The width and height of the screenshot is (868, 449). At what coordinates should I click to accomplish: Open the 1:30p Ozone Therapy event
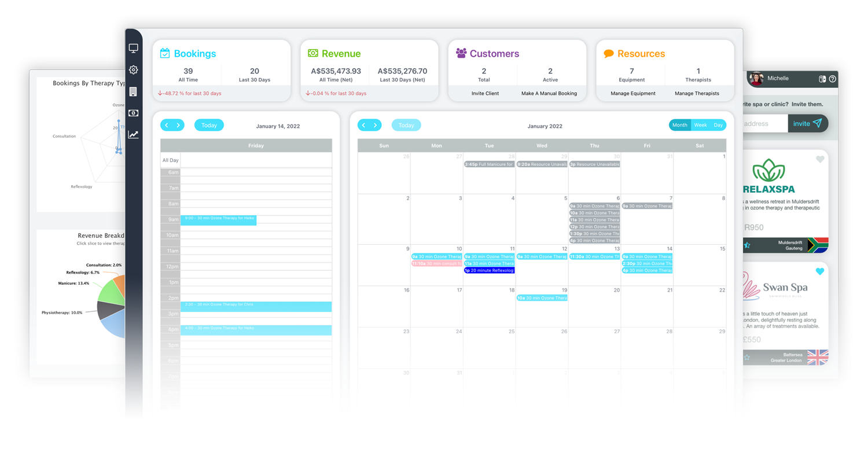[x=594, y=234]
